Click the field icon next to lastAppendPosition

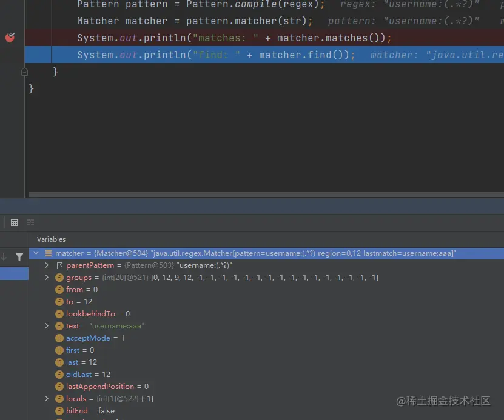pos(59,387)
